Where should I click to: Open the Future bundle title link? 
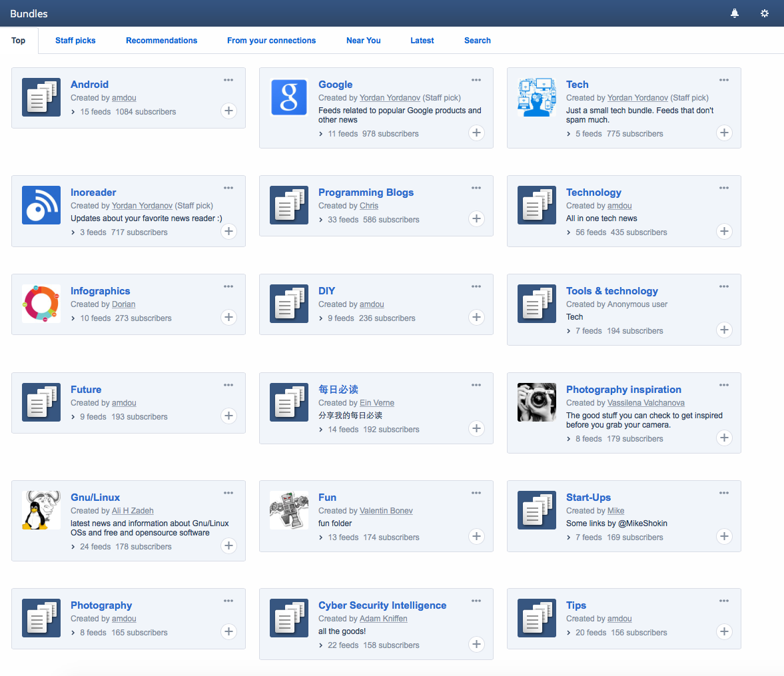(x=86, y=390)
